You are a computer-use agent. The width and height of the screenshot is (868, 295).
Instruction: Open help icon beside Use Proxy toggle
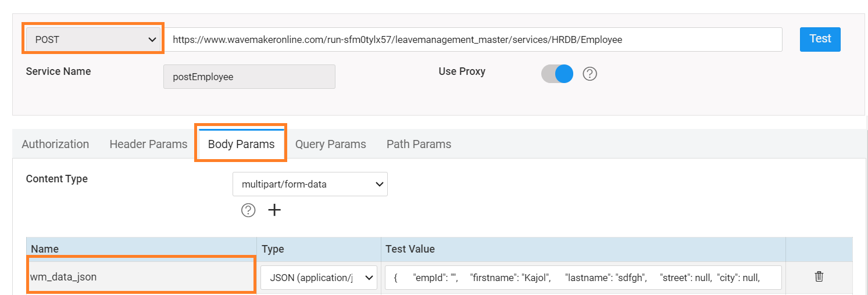click(590, 74)
